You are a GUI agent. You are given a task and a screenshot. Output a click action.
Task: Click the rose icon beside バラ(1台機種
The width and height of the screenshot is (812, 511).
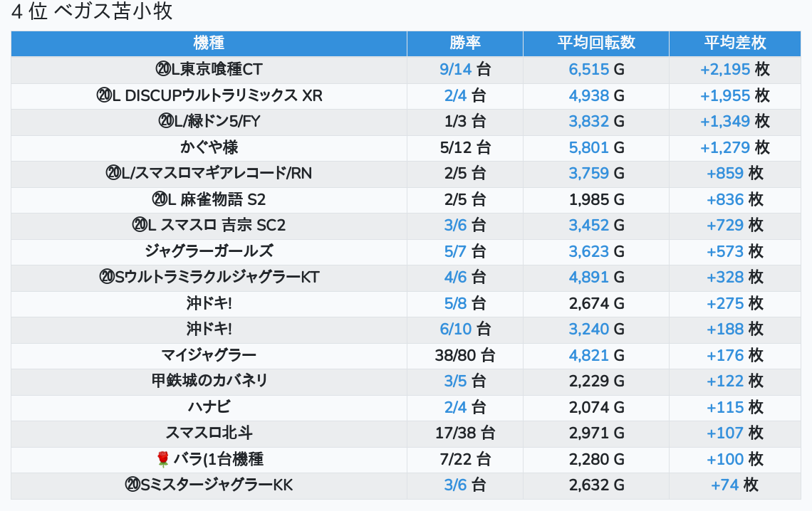162,459
